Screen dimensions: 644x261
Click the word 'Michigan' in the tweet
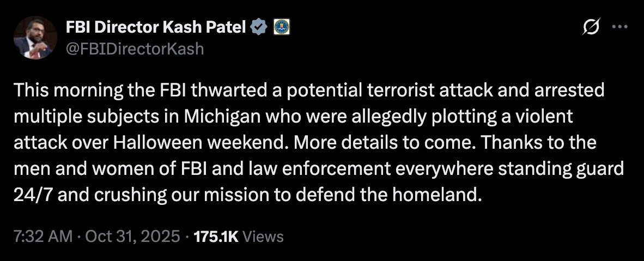pyautogui.click(x=228, y=117)
